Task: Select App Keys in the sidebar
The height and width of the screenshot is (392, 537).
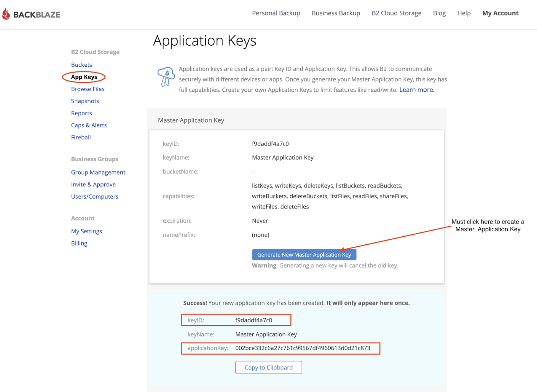Action: tap(83, 77)
